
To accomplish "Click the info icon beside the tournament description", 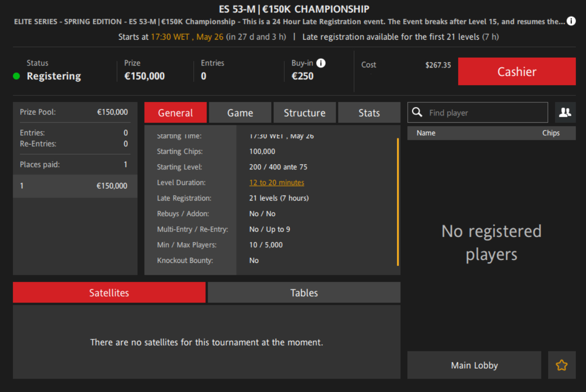I will point(571,21).
